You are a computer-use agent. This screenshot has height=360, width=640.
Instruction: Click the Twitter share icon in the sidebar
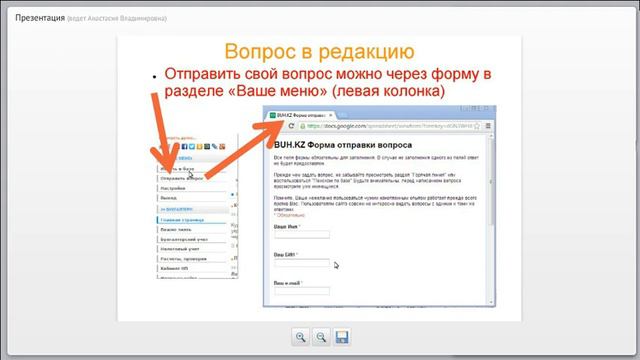coord(192,147)
